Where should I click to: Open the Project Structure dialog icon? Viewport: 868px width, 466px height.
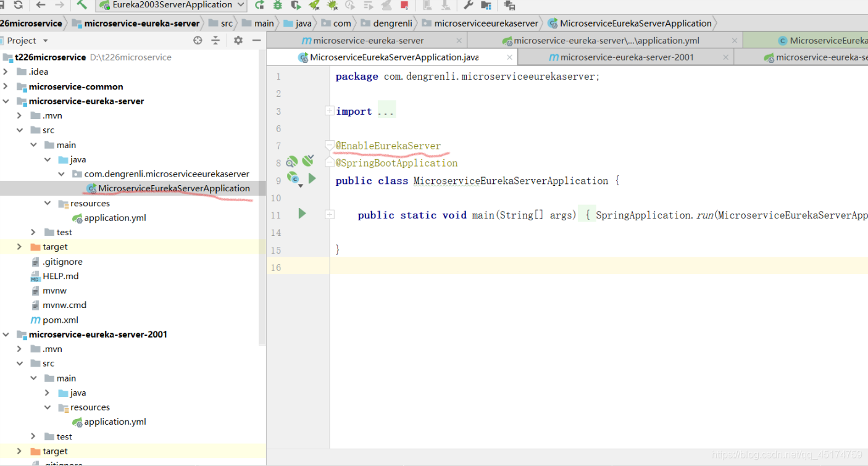pyautogui.click(x=486, y=5)
